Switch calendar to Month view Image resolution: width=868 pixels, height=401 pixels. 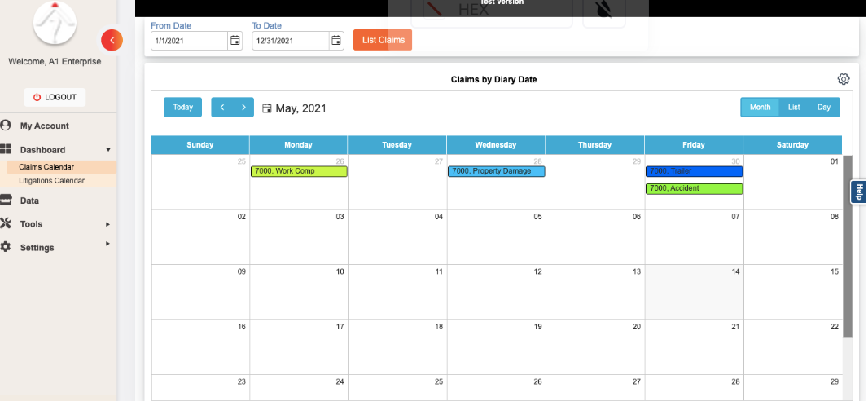pos(760,108)
